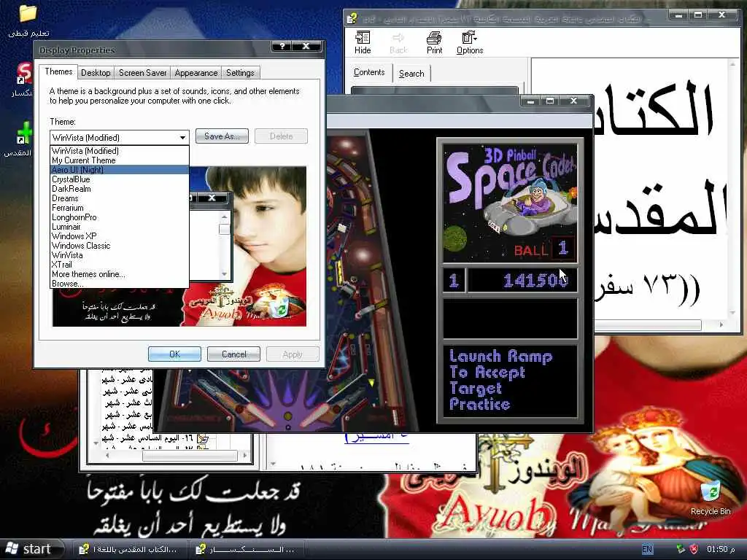Select More themes online... entry

[x=120, y=274]
